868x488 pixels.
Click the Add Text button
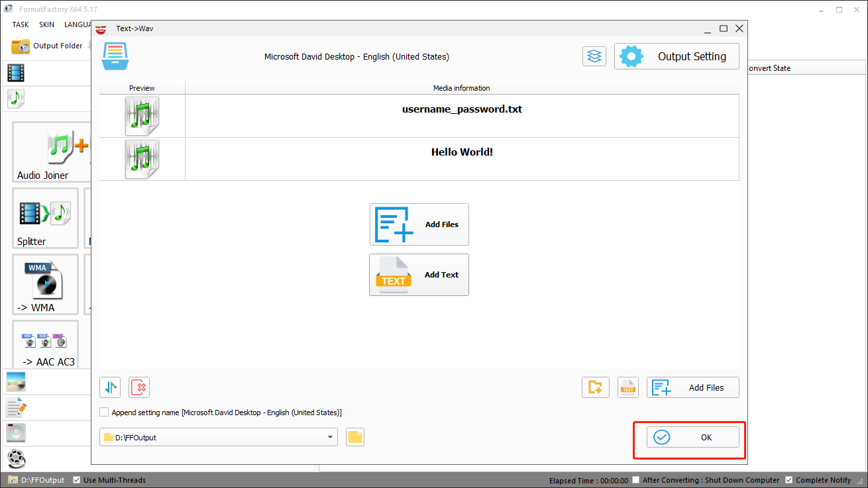pyautogui.click(x=419, y=275)
